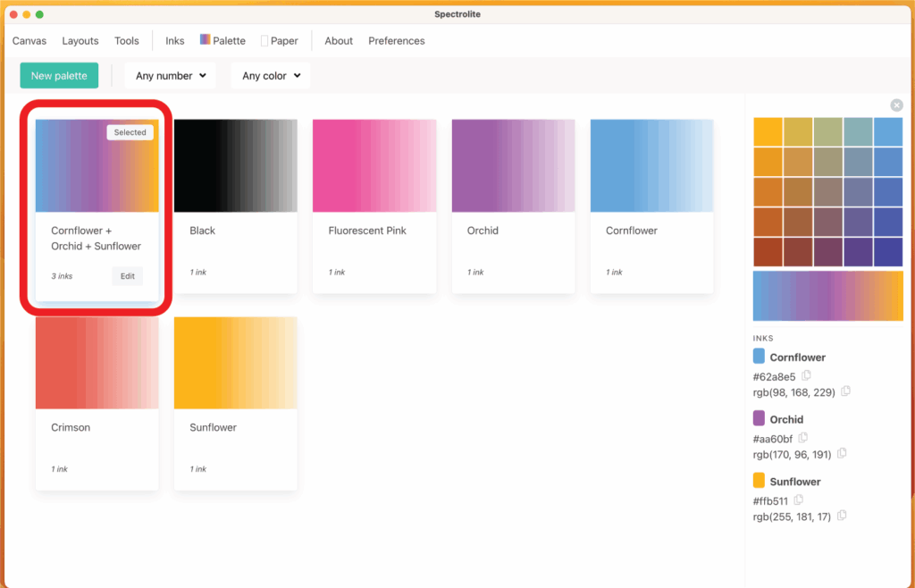Click the Sunflower ink color swatch
The width and height of the screenshot is (915, 588).
pos(760,481)
